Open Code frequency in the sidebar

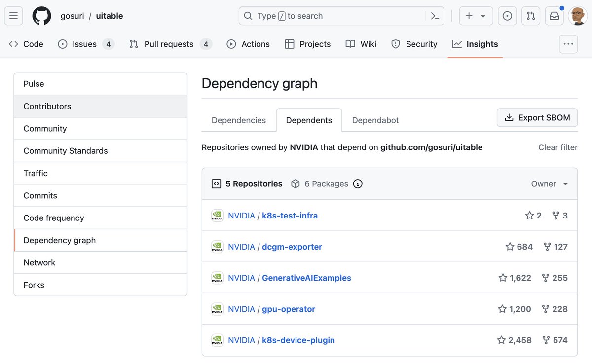tap(101, 218)
